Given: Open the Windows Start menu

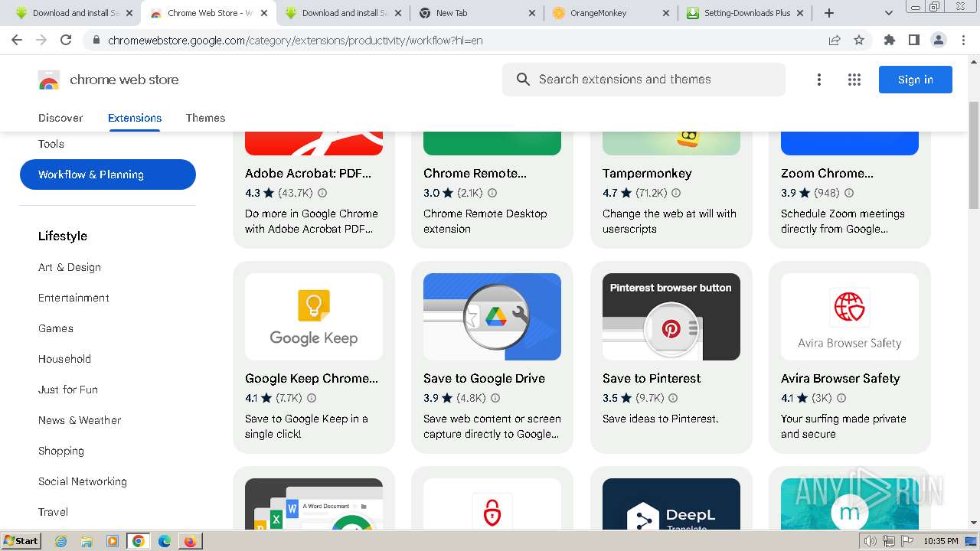Looking at the screenshot, I should point(21,541).
